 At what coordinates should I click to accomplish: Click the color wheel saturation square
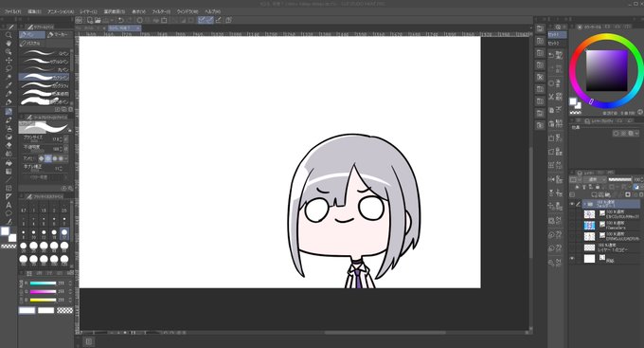coord(606,70)
